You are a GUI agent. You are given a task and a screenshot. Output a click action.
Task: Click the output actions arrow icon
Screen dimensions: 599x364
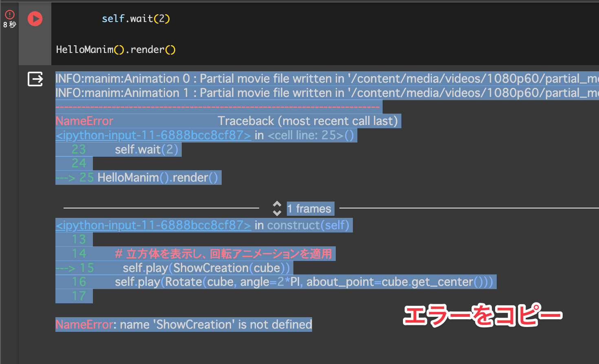click(35, 79)
